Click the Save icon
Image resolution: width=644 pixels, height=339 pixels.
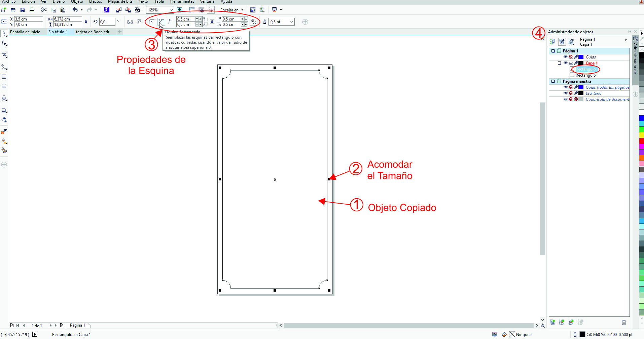click(x=23, y=10)
